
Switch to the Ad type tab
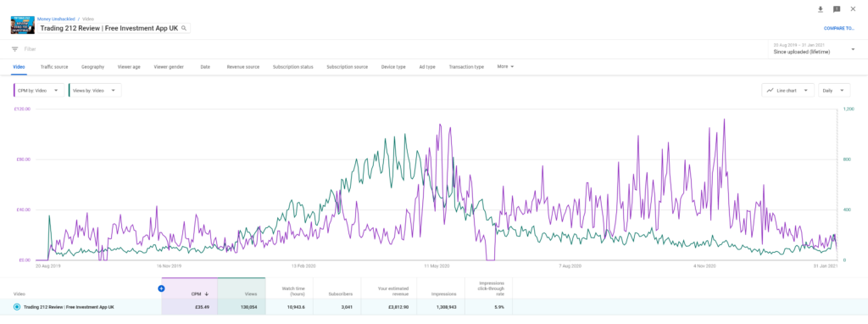pyautogui.click(x=427, y=66)
